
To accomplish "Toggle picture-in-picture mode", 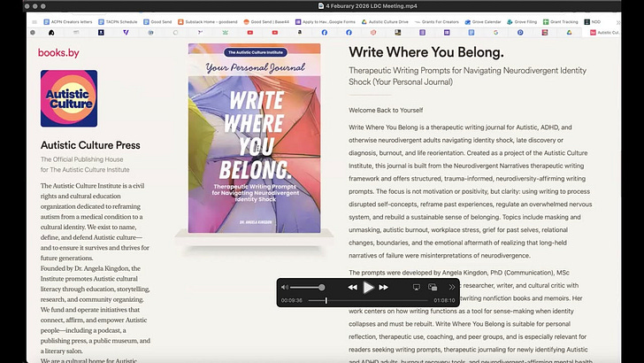I will point(433,287).
